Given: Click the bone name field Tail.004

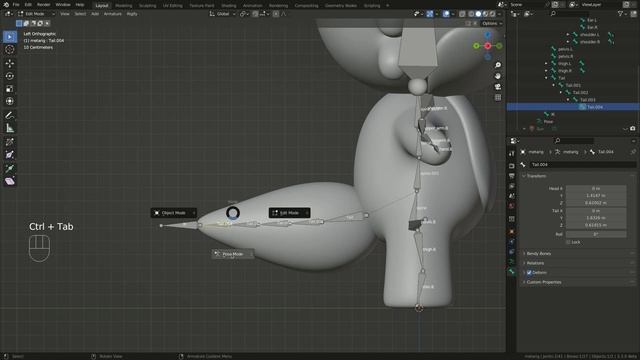Looking at the screenshot, I should [x=583, y=164].
